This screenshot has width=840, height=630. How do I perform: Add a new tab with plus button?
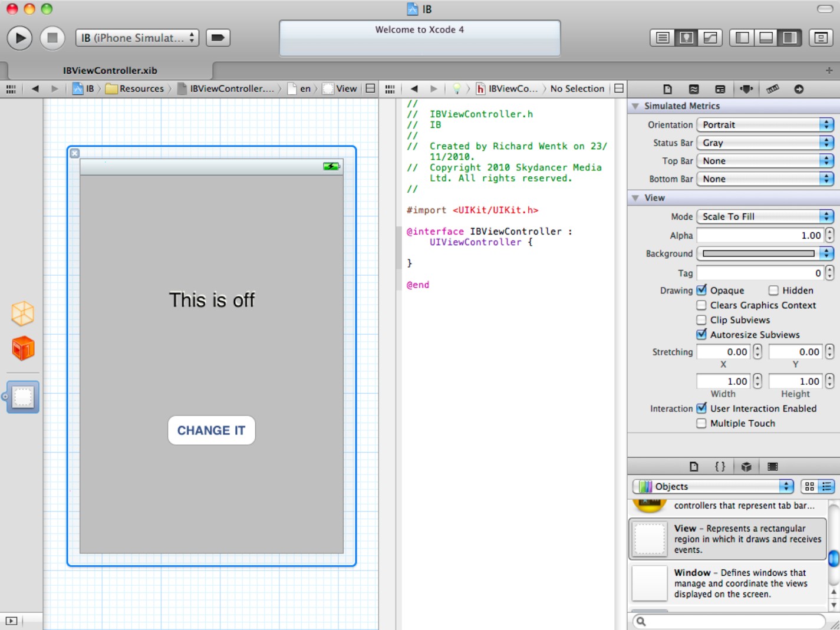tap(829, 70)
